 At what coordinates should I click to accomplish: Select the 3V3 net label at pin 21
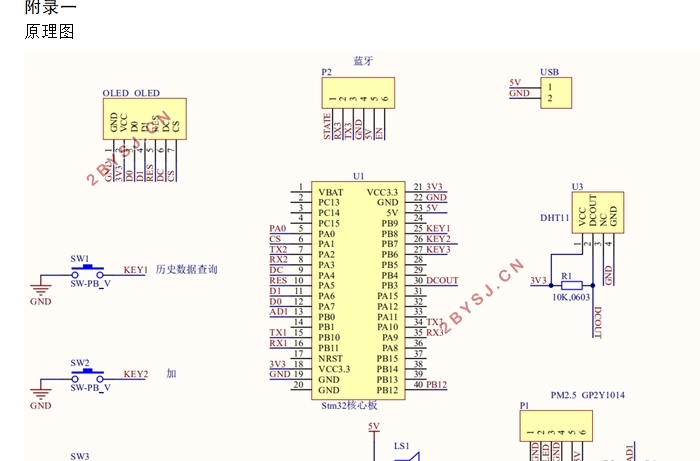coord(434,187)
